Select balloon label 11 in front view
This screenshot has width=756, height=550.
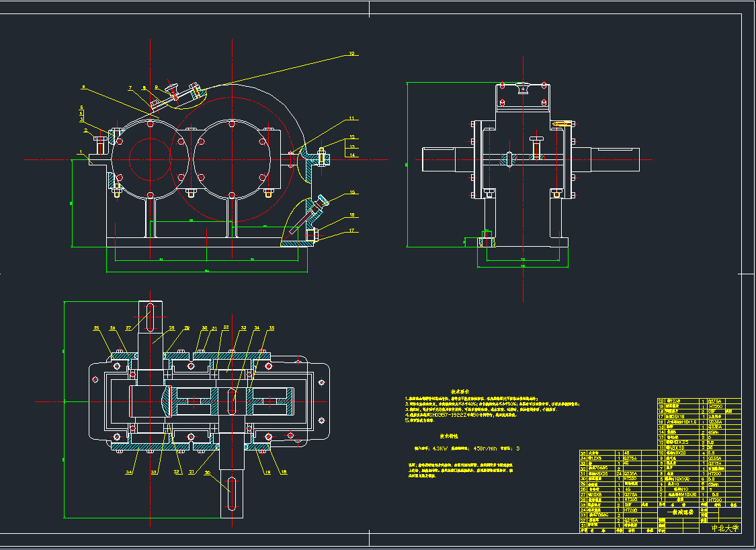coord(351,118)
